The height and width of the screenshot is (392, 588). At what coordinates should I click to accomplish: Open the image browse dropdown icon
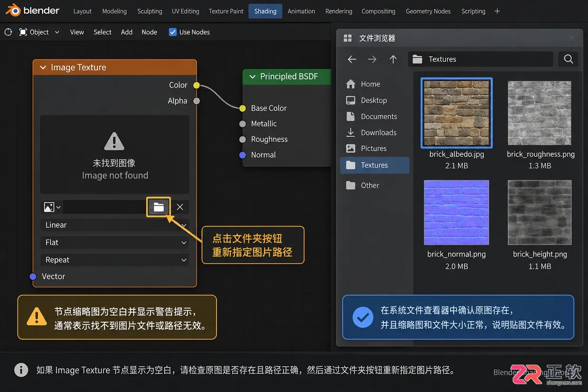52,207
